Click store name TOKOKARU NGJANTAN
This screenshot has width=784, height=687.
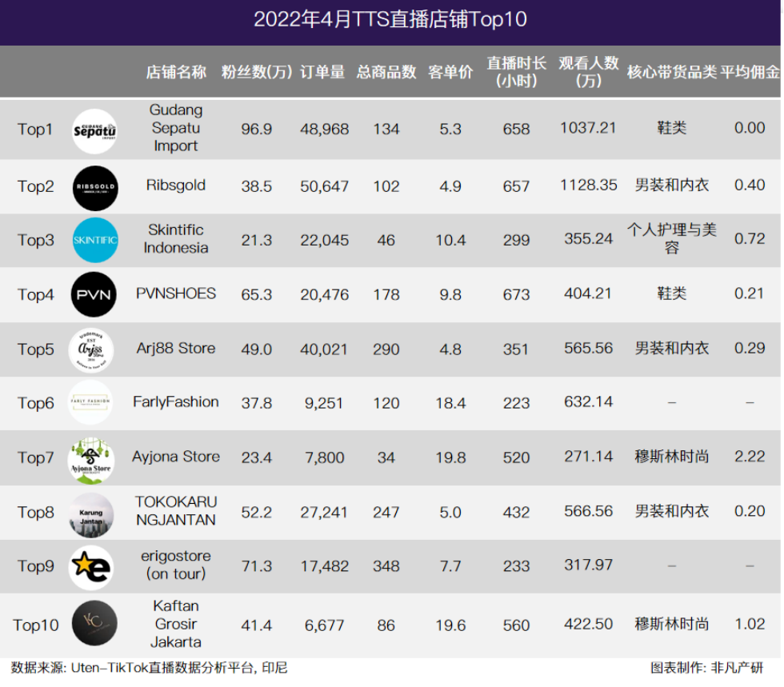(176, 511)
